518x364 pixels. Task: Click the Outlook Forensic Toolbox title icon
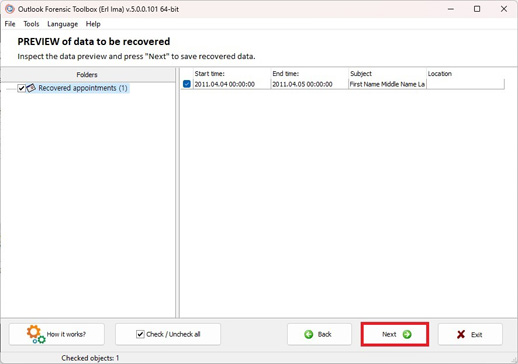point(10,9)
